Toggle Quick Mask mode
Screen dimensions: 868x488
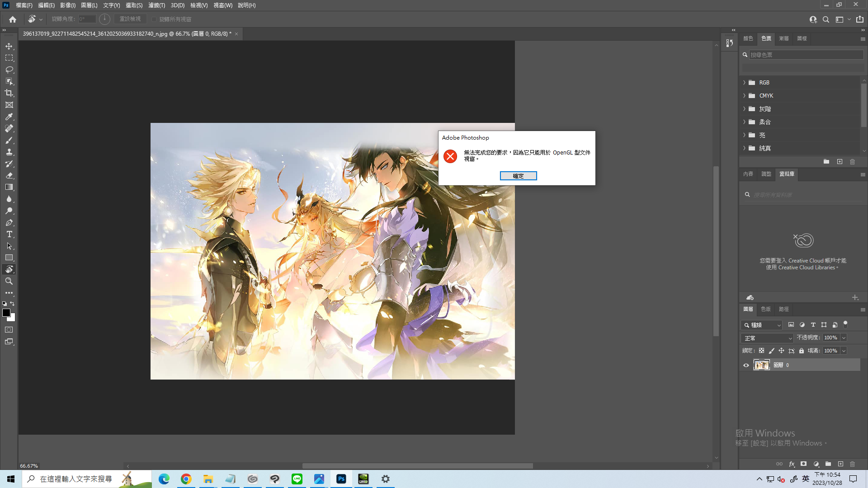tap(9, 330)
